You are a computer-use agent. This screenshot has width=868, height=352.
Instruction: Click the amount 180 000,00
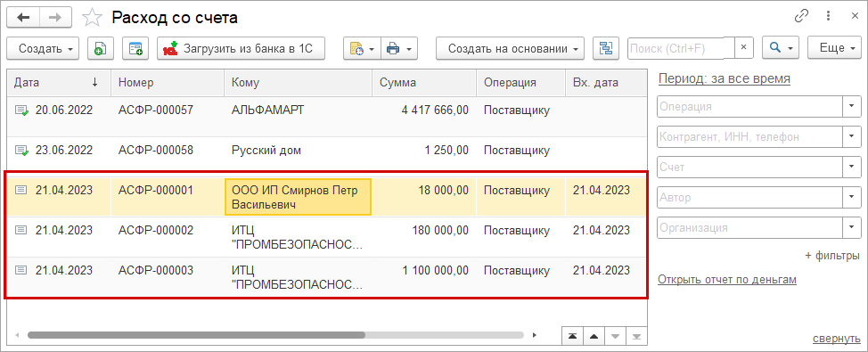[x=440, y=230]
